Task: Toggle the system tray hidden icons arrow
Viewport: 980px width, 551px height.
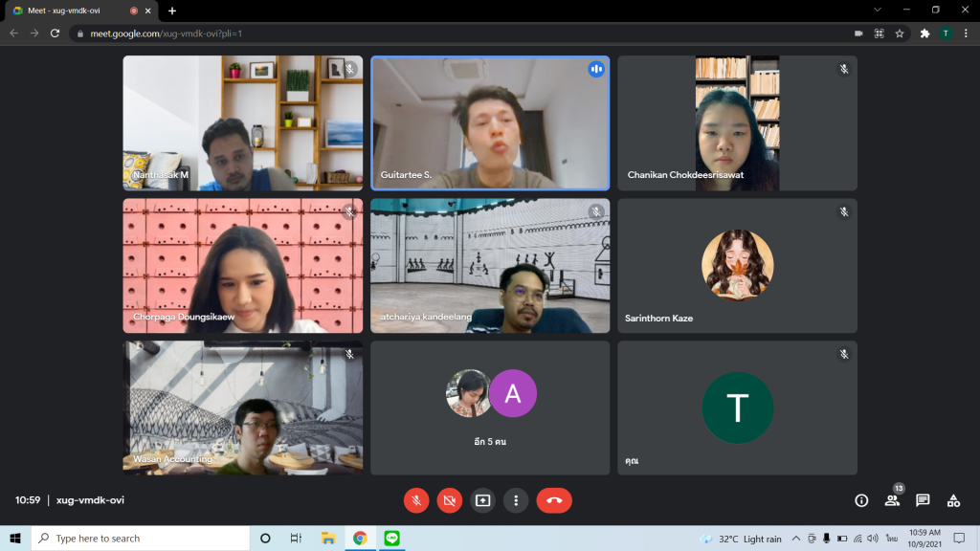Action: tap(795, 539)
